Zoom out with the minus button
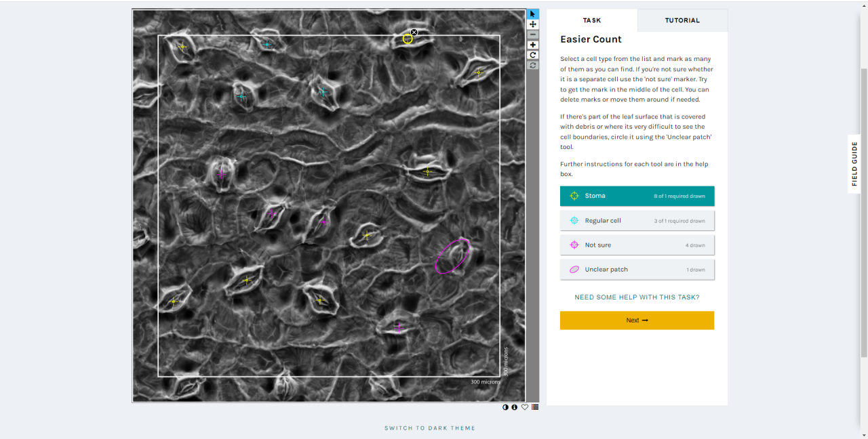This screenshot has height=439, width=868. click(533, 35)
